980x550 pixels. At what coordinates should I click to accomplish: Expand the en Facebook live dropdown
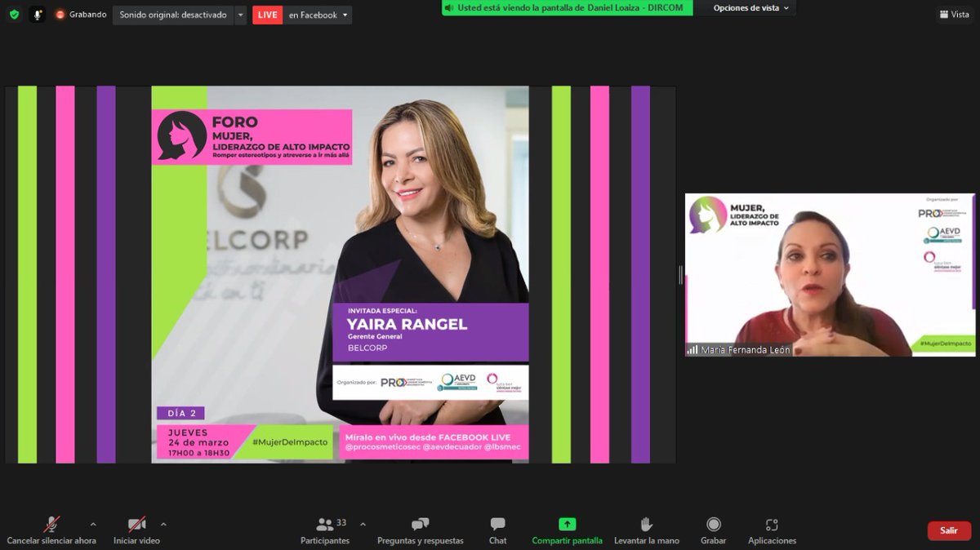(x=318, y=15)
